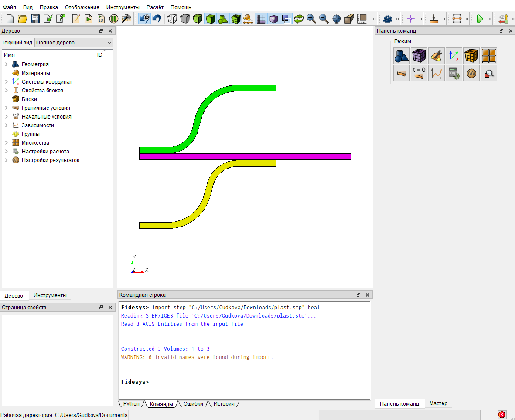515x420 pixels.
Task: Open Geometry mode with blue shapes
Action: 401,56
